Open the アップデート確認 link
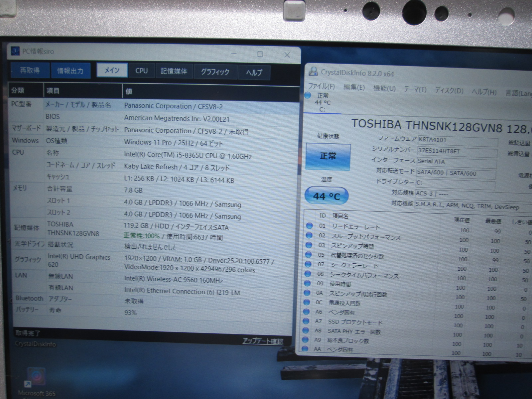This screenshot has height=399, width=532. pos(263,341)
